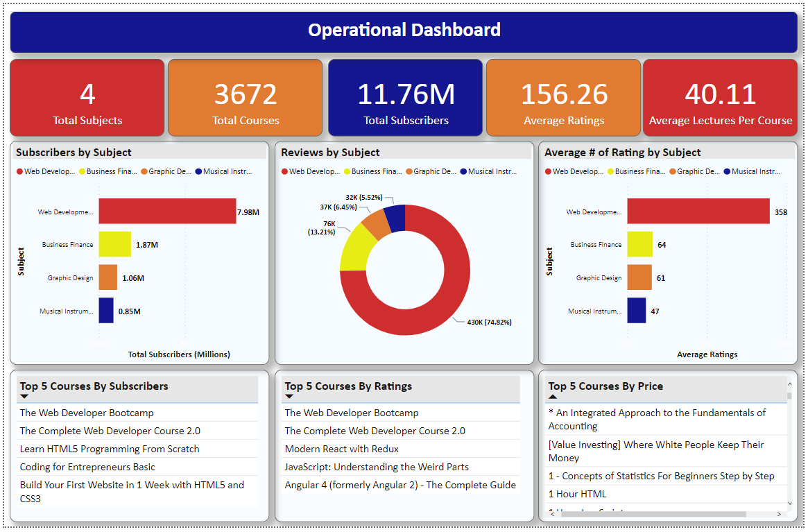Click the Average Ratings card showing 156.26
Viewport: 808px width, 532px height.
click(564, 98)
